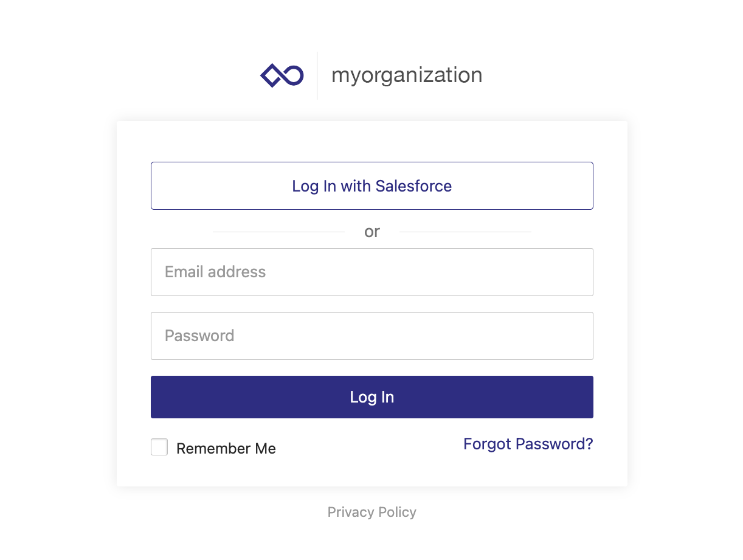Choose Salesforce single sign-on login option
Screen dimensions: 743x560
tap(371, 186)
